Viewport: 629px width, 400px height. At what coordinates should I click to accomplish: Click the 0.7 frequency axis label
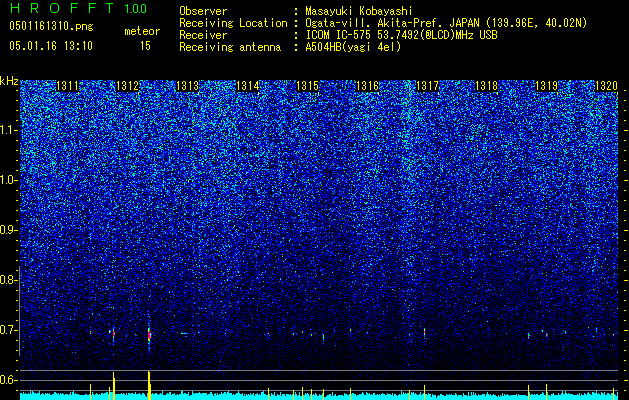(8, 330)
